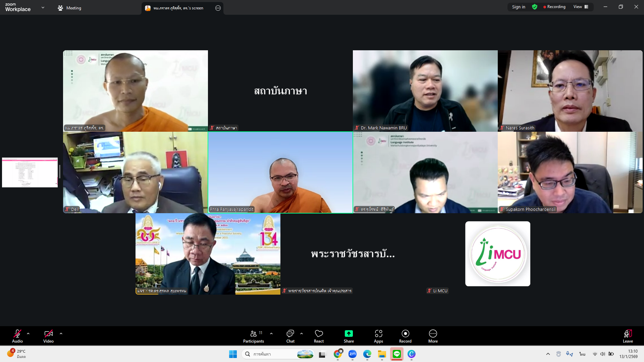Viewport: 644px width, 362px height.
Task: Open the Participants panel
Action: coord(254,334)
